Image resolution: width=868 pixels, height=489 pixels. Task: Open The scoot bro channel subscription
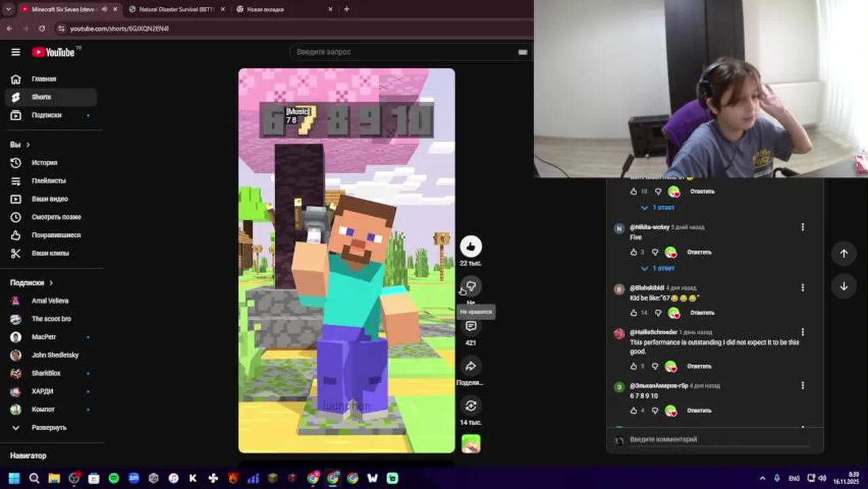[51, 319]
